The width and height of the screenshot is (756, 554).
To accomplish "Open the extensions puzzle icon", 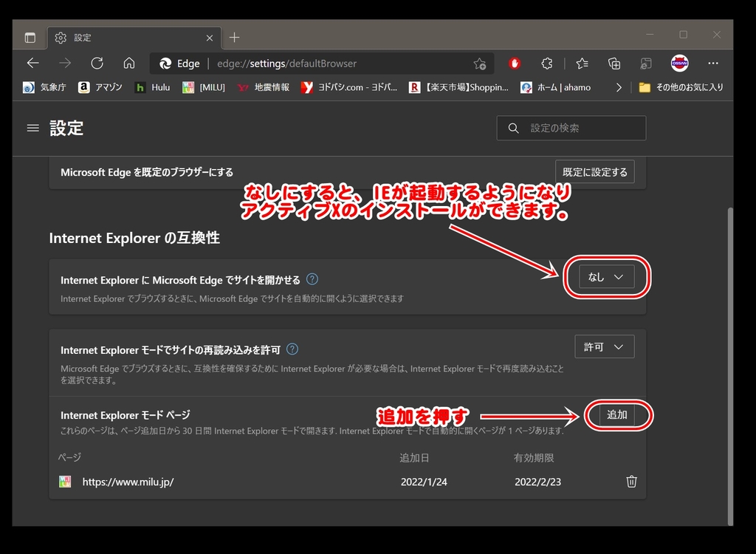I will (x=547, y=64).
